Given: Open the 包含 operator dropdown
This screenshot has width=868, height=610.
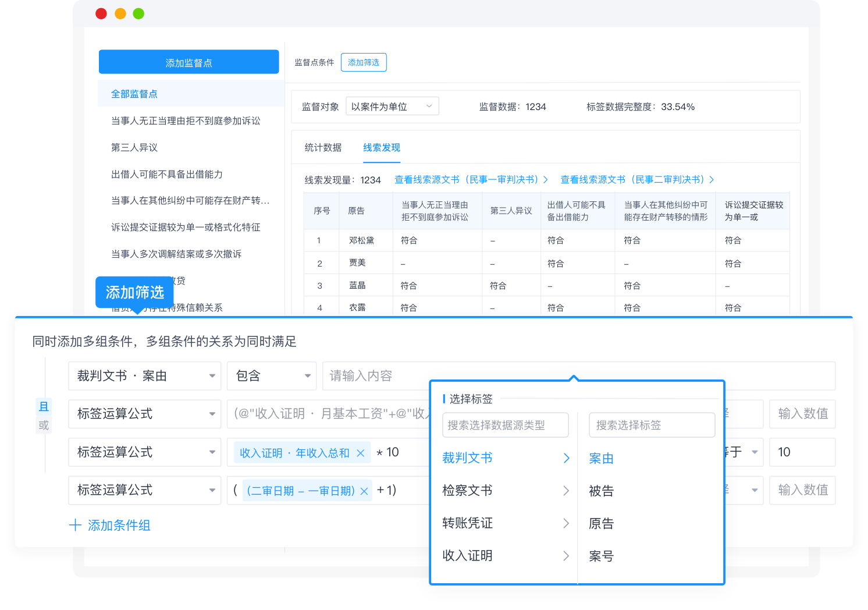Looking at the screenshot, I should point(272,376).
